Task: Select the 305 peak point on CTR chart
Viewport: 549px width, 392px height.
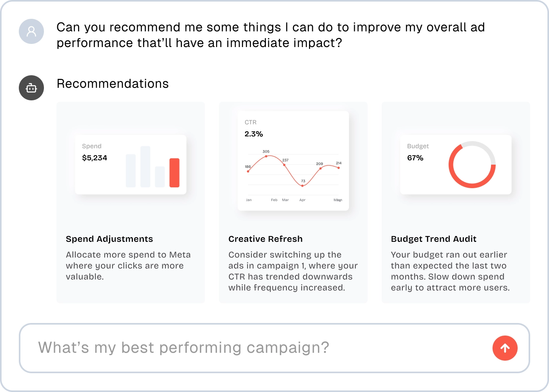Action: 266,156
